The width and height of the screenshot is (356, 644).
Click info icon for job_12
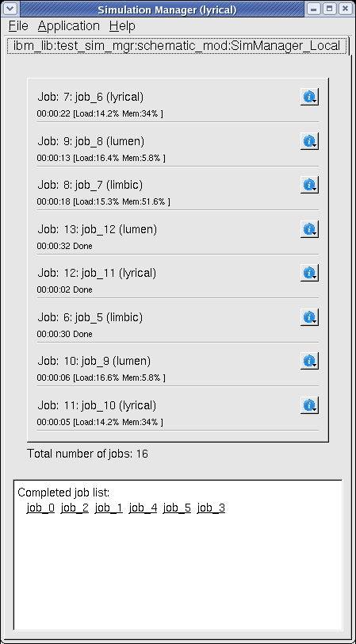(x=309, y=229)
